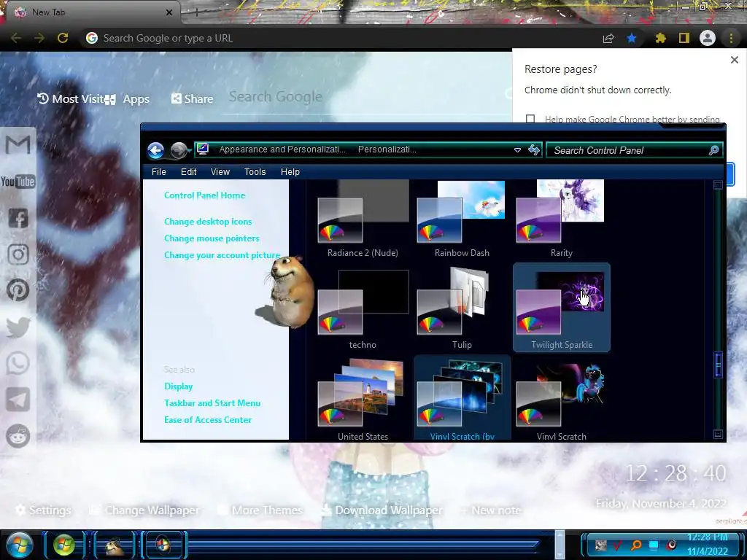Open Twitter shortcut in sidebar
This screenshot has width=747, height=560.
coord(18,327)
